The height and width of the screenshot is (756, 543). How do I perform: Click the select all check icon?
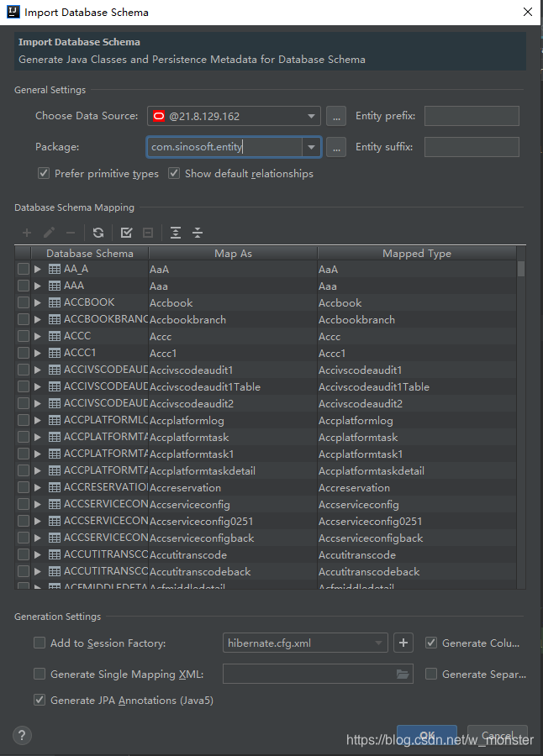tap(126, 233)
